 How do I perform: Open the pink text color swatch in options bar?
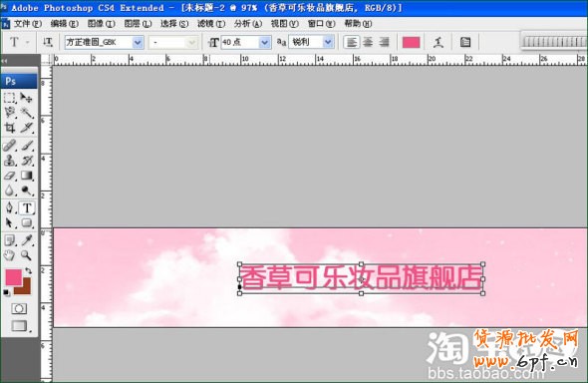click(411, 42)
